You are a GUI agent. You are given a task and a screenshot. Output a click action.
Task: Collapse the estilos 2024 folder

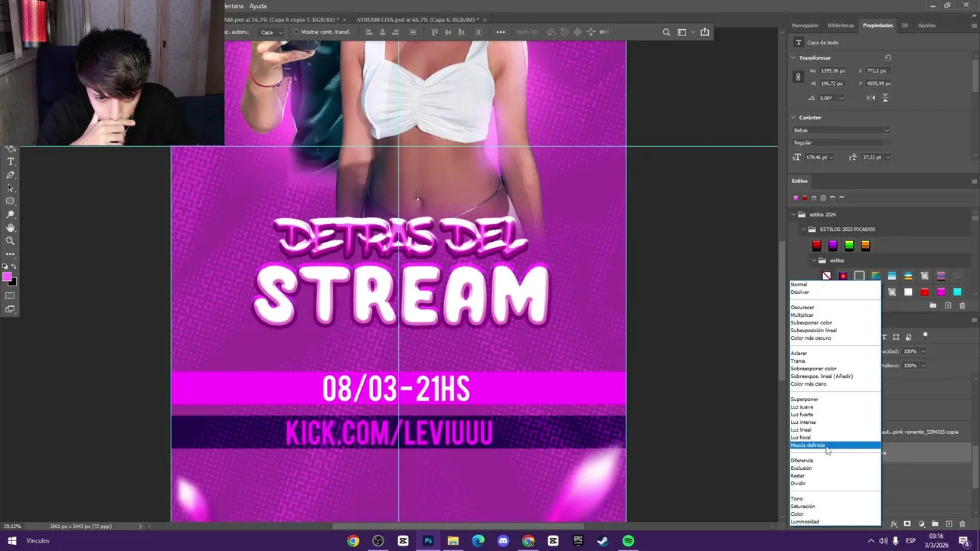[x=794, y=214]
